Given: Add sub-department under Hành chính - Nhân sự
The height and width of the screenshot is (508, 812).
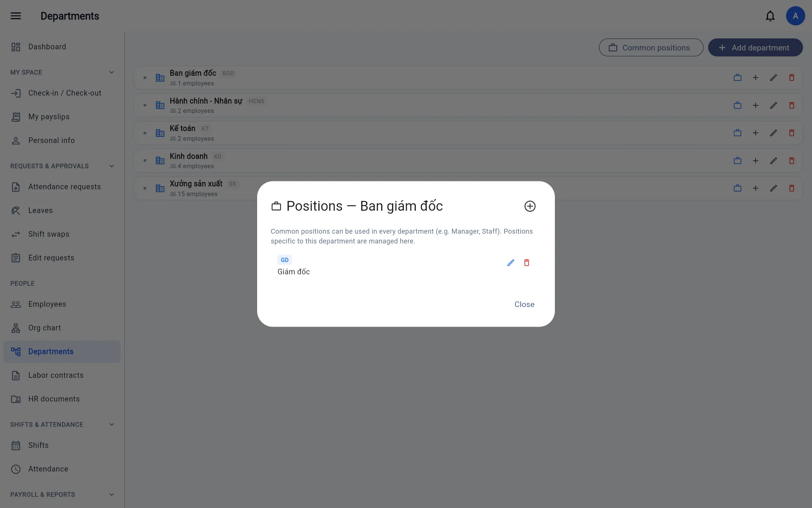Looking at the screenshot, I should coord(756,105).
